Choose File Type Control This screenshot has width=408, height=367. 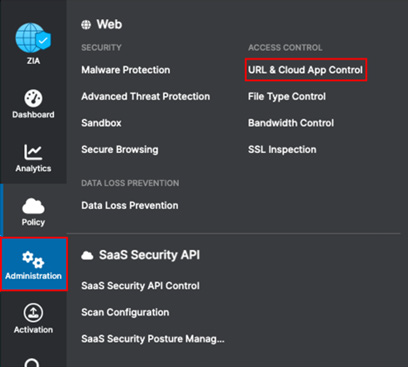[x=287, y=97]
